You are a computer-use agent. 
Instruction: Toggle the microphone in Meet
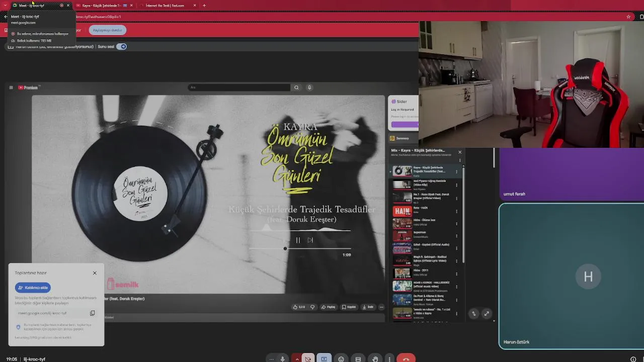[283, 359]
